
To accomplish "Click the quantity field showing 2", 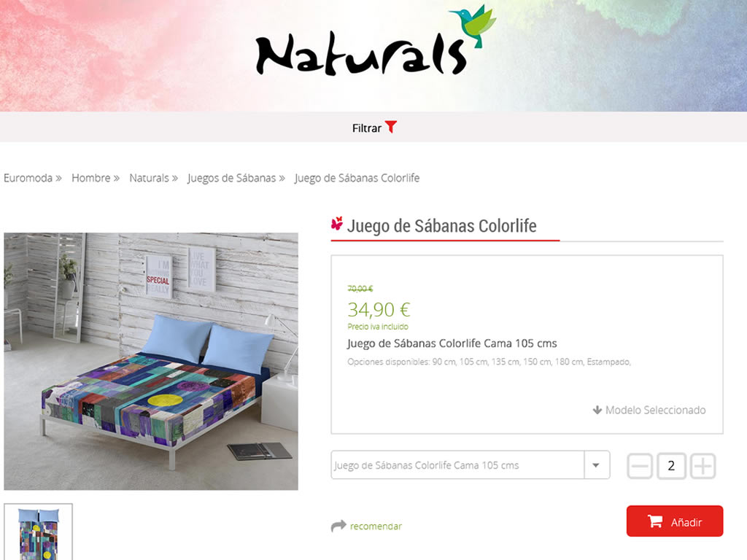I will tap(671, 466).
